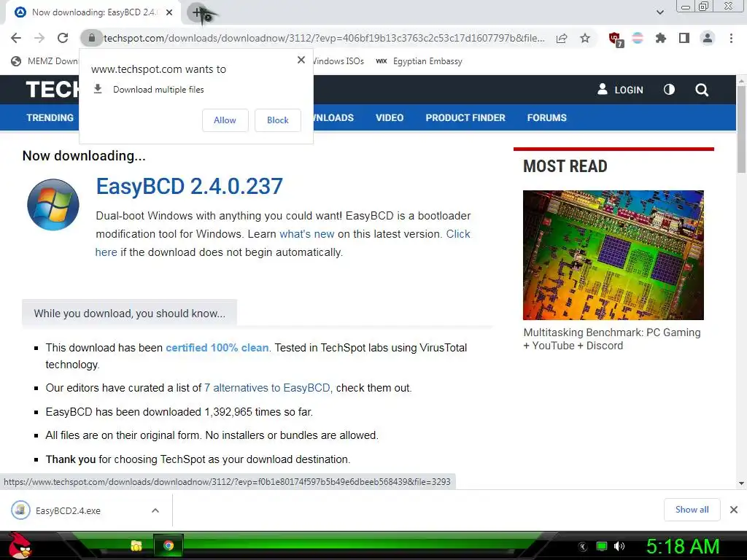This screenshot has width=747, height=560.
Task: Open the downloaded EasyBCD2.4.exe file
Action: coord(68,510)
